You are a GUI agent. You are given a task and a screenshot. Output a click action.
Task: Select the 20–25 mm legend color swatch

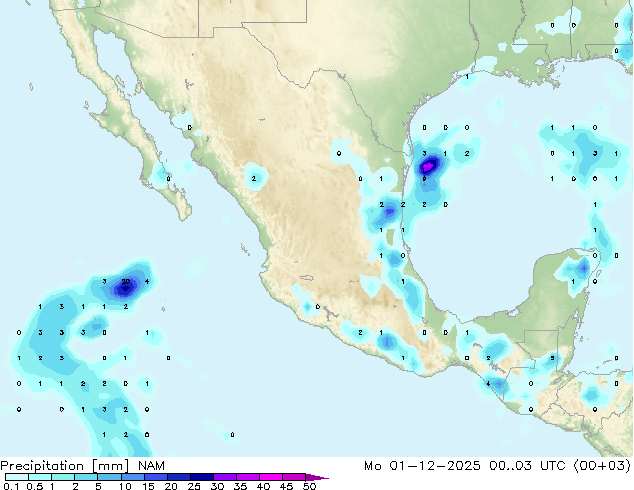[x=178, y=477]
